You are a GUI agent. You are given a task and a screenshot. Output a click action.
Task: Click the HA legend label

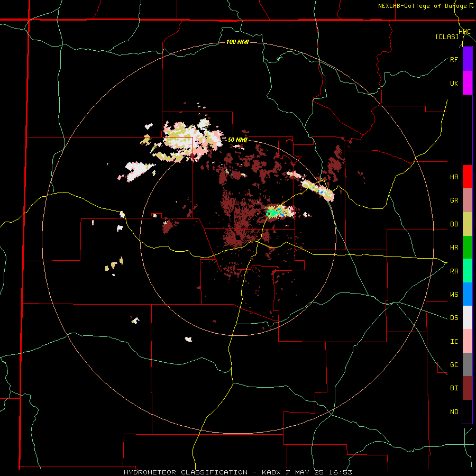pyautogui.click(x=454, y=177)
